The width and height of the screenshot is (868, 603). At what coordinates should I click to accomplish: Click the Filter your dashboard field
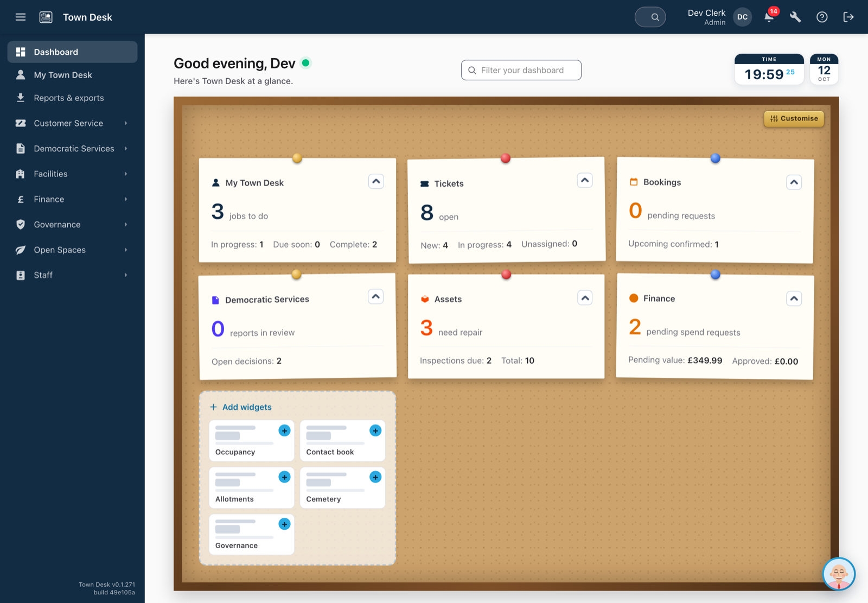point(521,70)
